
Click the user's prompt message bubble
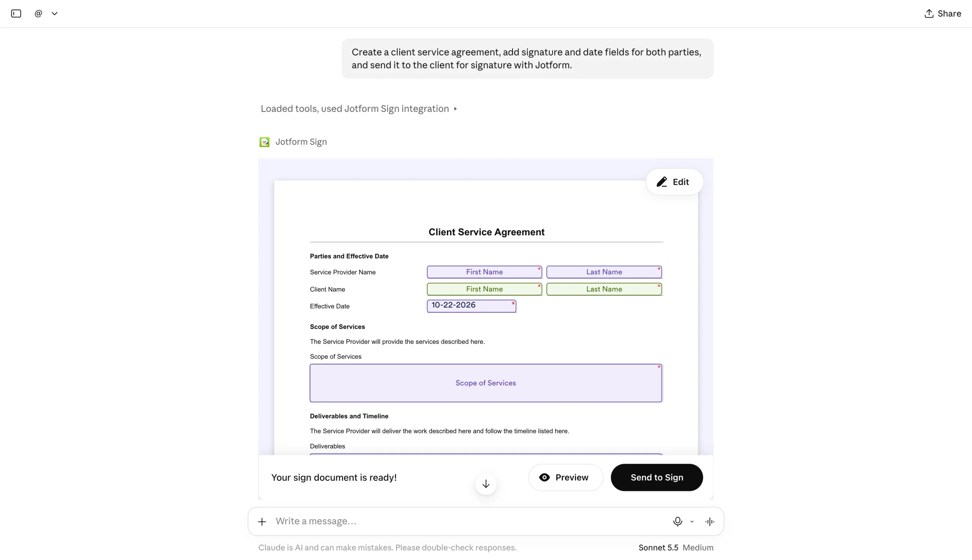pos(527,58)
